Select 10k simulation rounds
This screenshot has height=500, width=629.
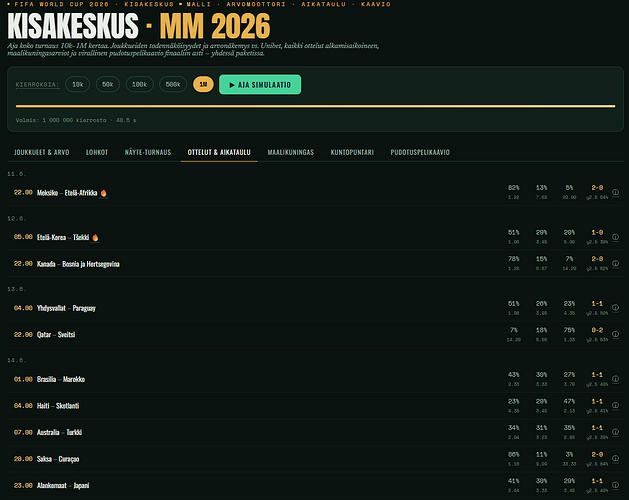(x=77, y=84)
